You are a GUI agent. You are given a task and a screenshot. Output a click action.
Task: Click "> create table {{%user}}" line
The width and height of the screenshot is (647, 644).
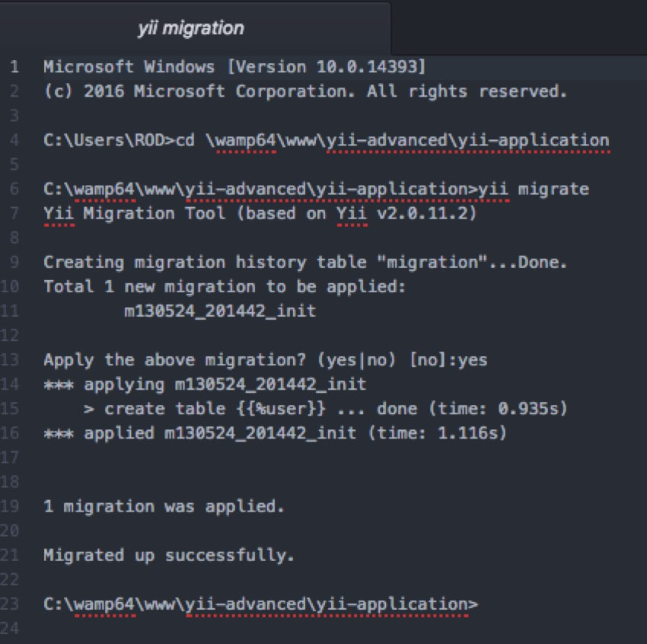coord(326,409)
